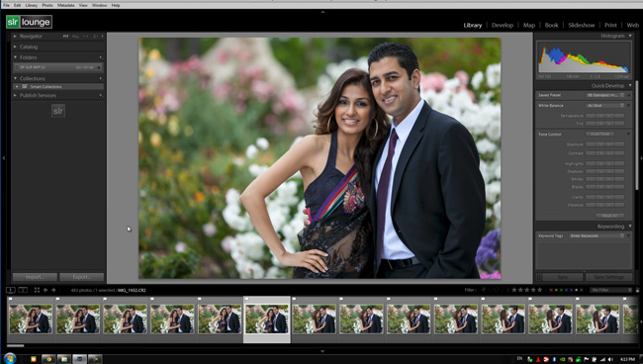
Task: Click the second window display icon
Action: click(23, 290)
